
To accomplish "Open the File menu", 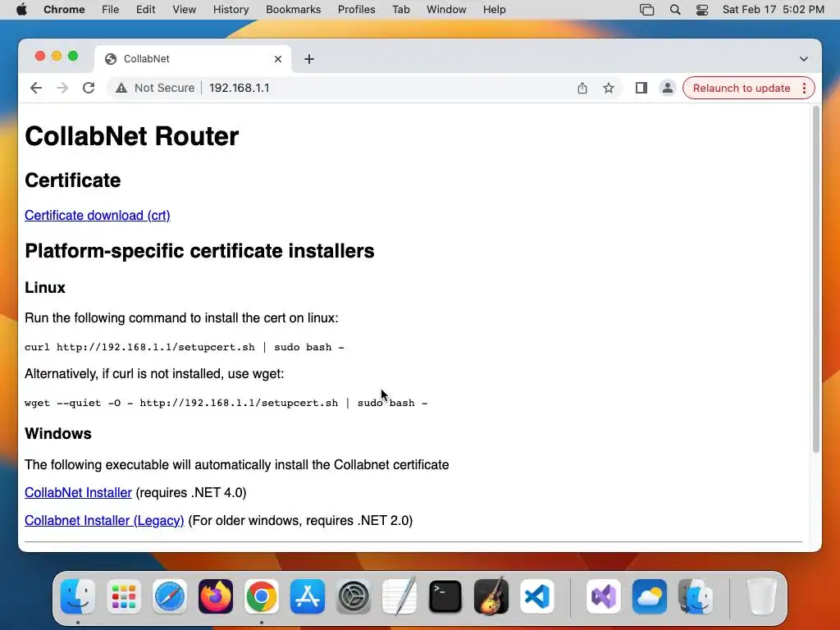I will coord(111,10).
